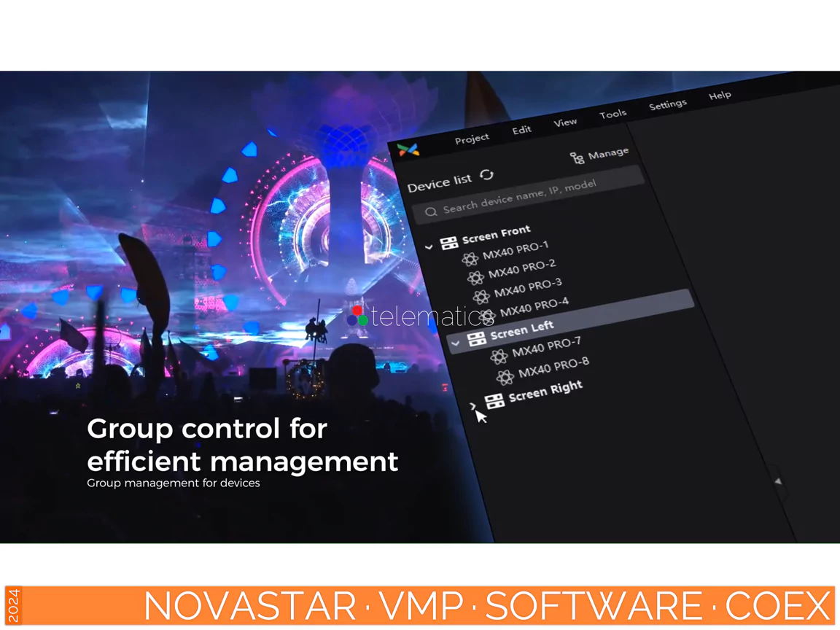840x630 pixels.
Task: Refresh the Device list
Action: point(486,175)
